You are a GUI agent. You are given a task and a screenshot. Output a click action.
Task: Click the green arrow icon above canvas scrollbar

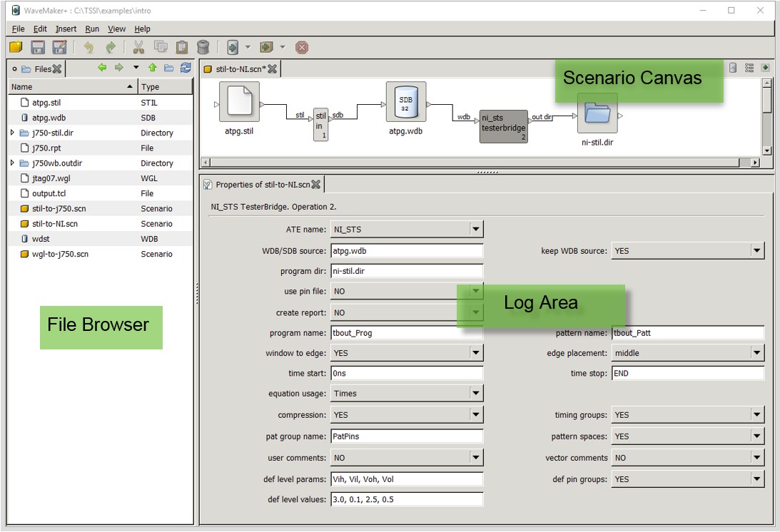(x=765, y=68)
